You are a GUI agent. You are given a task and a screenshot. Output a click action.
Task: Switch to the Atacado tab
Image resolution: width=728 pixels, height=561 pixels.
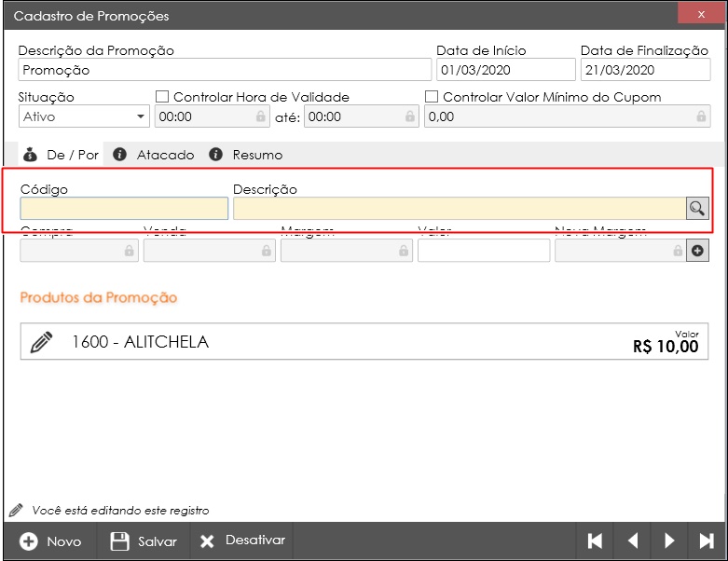coord(154,155)
